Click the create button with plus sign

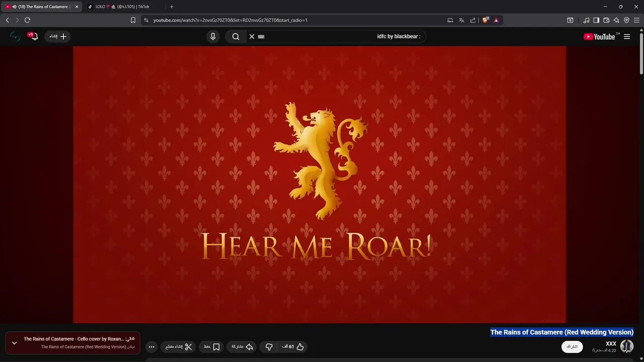pyautogui.click(x=57, y=36)
